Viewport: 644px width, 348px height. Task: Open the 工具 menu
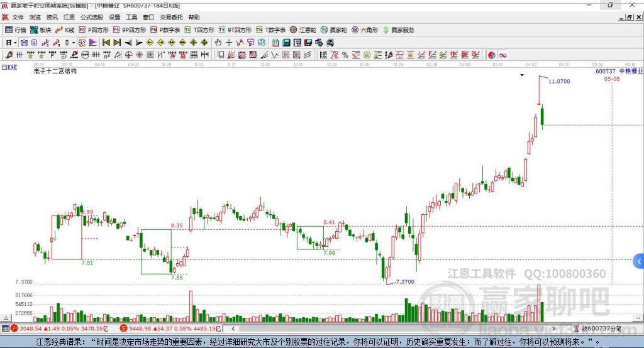coord(131,17)
